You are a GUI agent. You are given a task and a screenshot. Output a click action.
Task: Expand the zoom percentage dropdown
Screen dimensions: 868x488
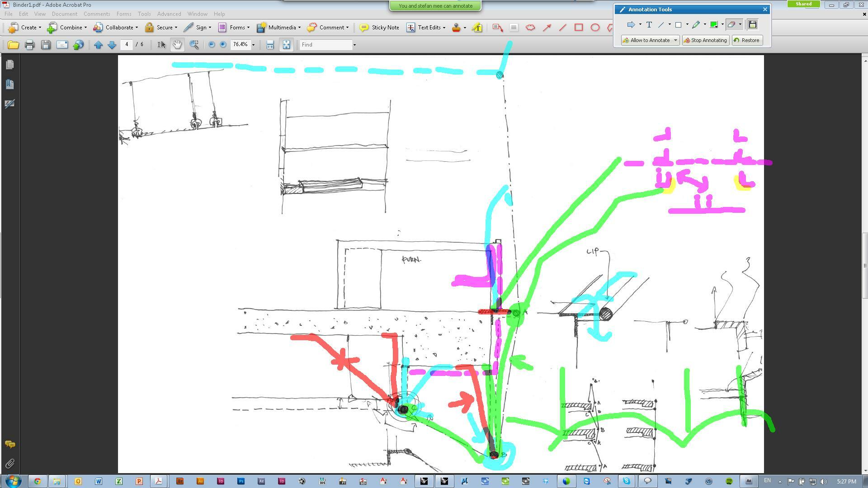253,45
